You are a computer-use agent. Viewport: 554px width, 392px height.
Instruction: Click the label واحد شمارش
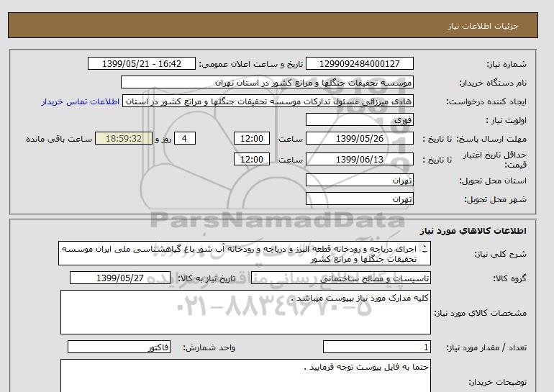click(209, 348)
